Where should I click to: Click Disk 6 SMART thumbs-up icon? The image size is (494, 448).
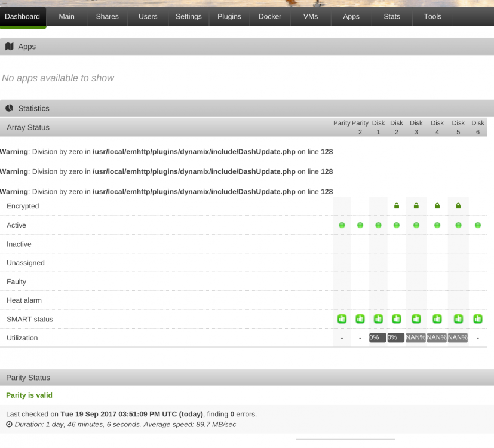tap(478, 319)
